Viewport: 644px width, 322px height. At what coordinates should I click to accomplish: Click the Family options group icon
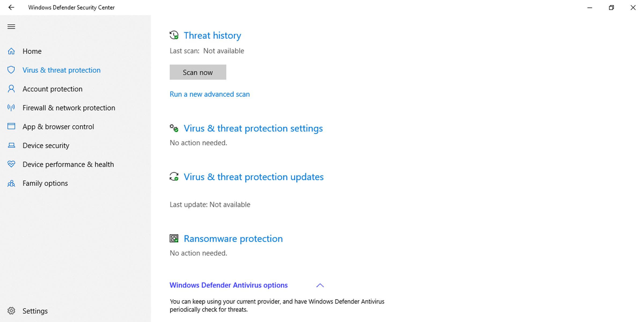click(x=11, y=183)
